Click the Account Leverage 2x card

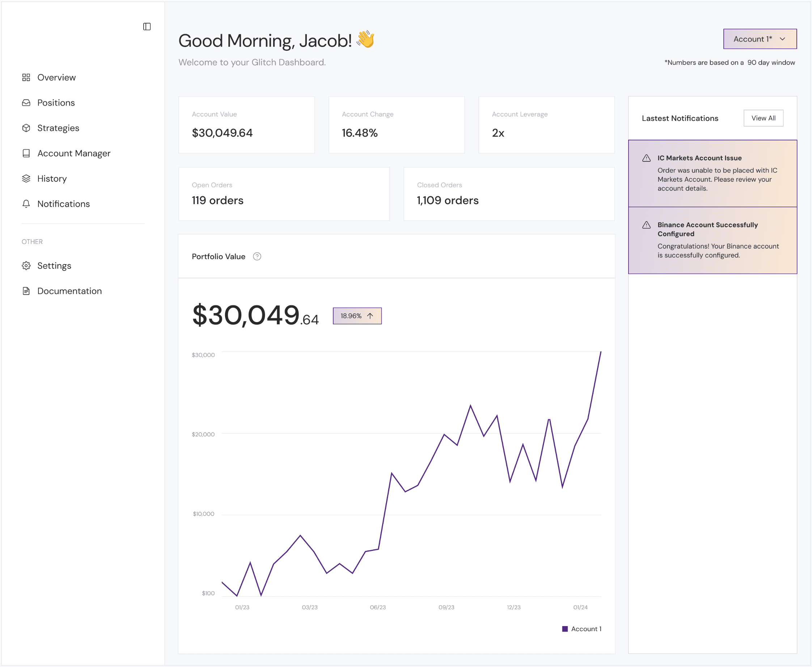click(x=546, y=125)
